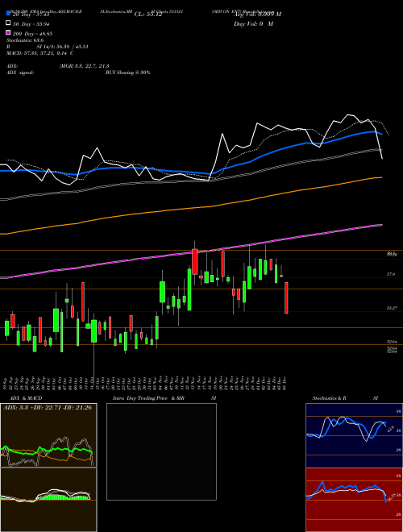Click the tall red candle touching the 200 Day line
The width and height of the screenshot is (403, 532).
195,262
